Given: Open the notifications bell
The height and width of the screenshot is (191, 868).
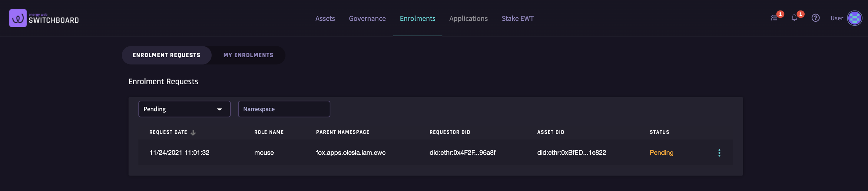Looking at the screenshot, I should [x=794, y=18].
